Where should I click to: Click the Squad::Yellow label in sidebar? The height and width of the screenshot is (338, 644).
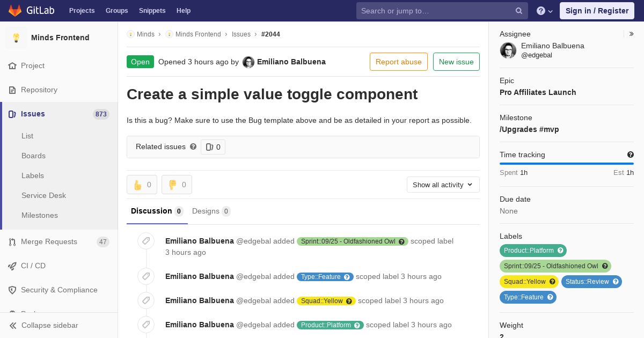[529, 282]
